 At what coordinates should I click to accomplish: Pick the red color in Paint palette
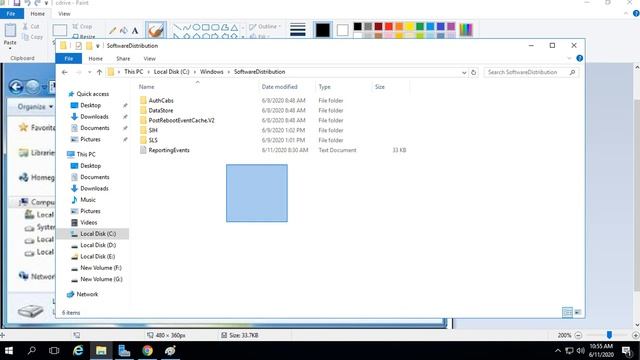[389, 27]
